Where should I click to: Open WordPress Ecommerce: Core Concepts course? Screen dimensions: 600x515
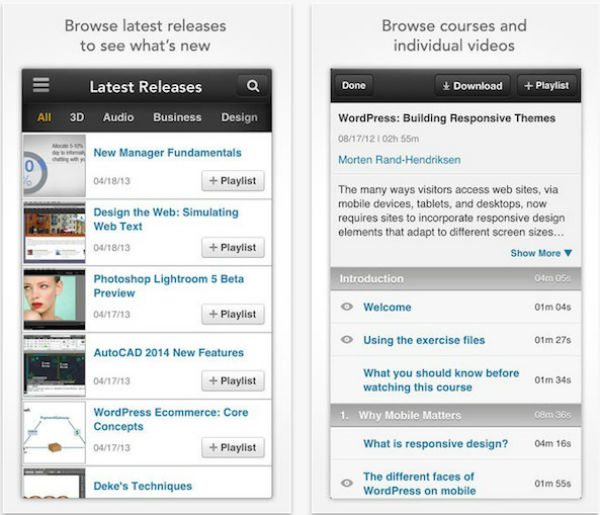pyautogui.click(x=171, y=419)
